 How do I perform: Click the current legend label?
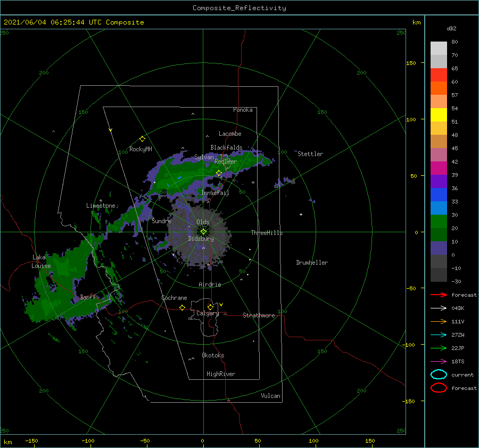click(x=462, y=374)
